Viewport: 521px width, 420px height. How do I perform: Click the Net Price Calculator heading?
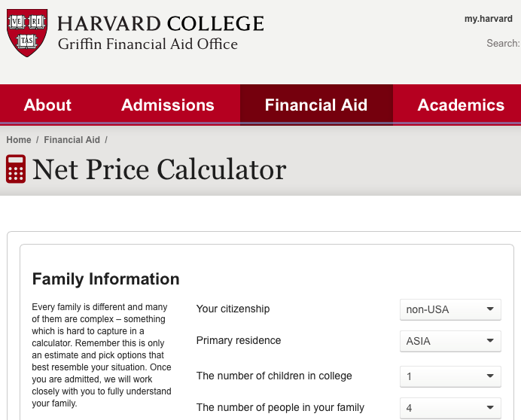coord(159,169)
